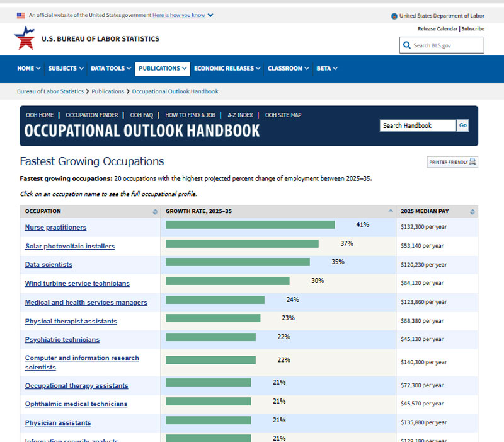Image resolution: width=504 pixels, height=442 pixels.
Task: Expand 'Here is how you know' chevron
Action: [x=210, y=15]
